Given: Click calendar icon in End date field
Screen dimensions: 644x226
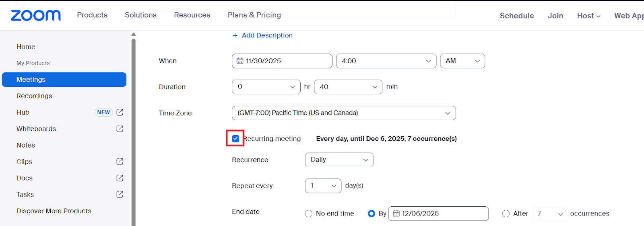Looking at the screenshot, I should click(x=396, y=214).
